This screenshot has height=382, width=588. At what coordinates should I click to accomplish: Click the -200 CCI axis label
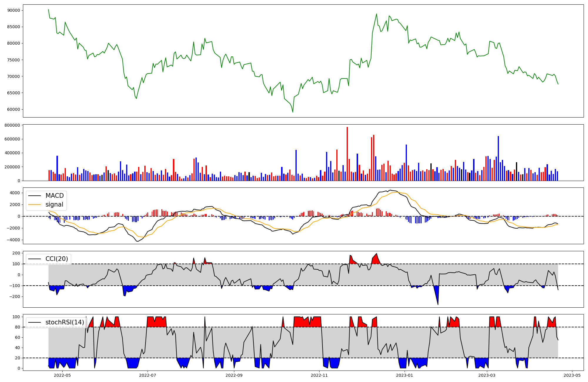pos(15,296)
